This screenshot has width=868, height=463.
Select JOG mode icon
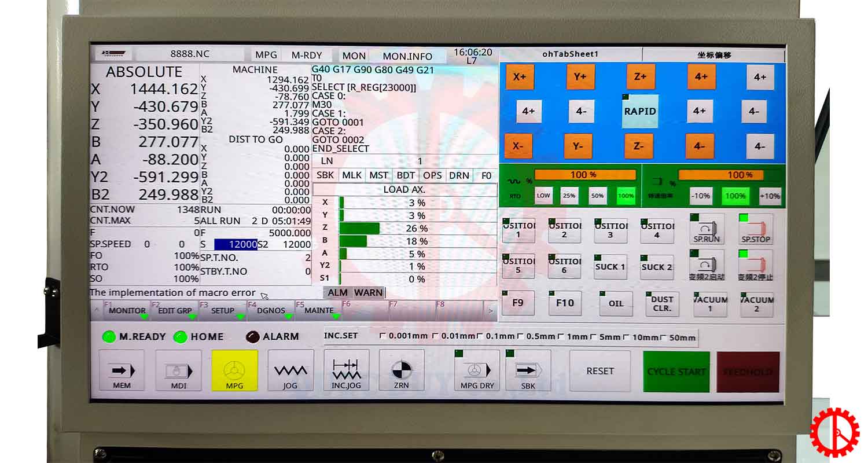tap(290, 370)
